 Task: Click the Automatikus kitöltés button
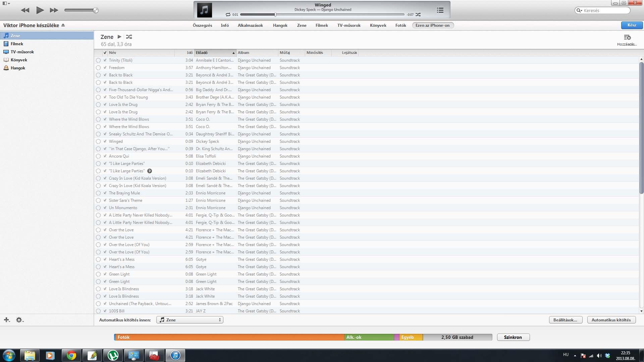click(x=611, y=320)
